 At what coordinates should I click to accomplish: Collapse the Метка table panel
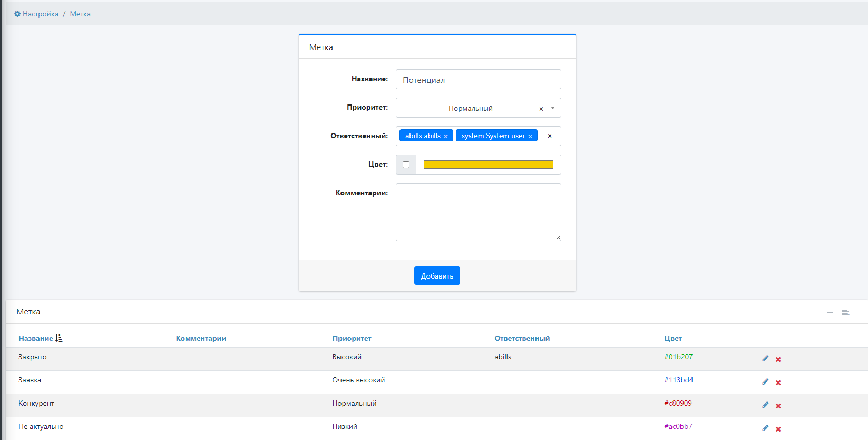pyautogui.click(x=830, y=313)
